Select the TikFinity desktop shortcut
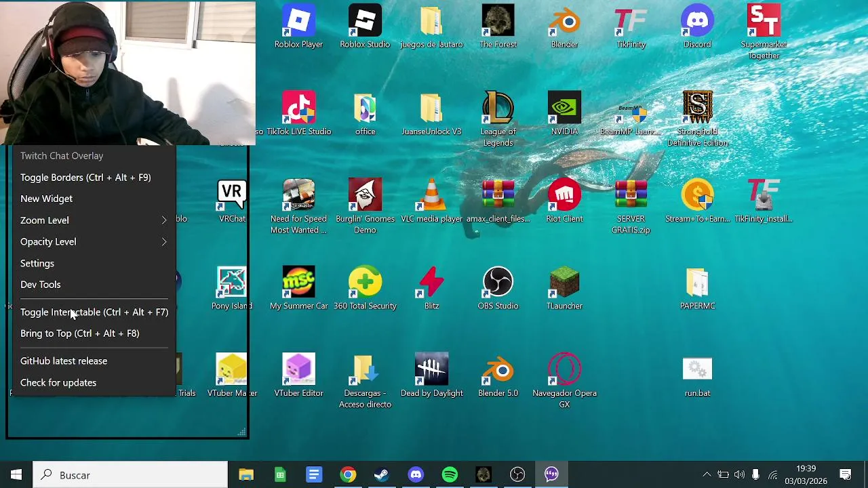The width and height of the screenshot is (868, 488). 631,27
